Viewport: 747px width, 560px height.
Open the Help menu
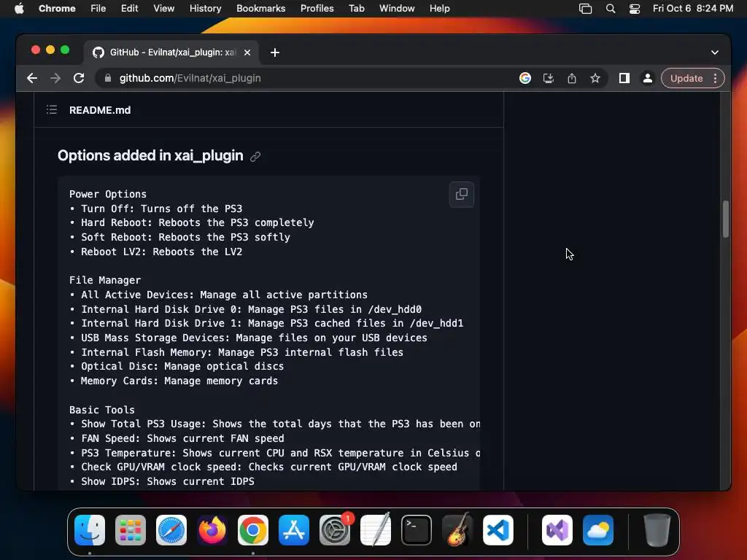click(439, 9)
